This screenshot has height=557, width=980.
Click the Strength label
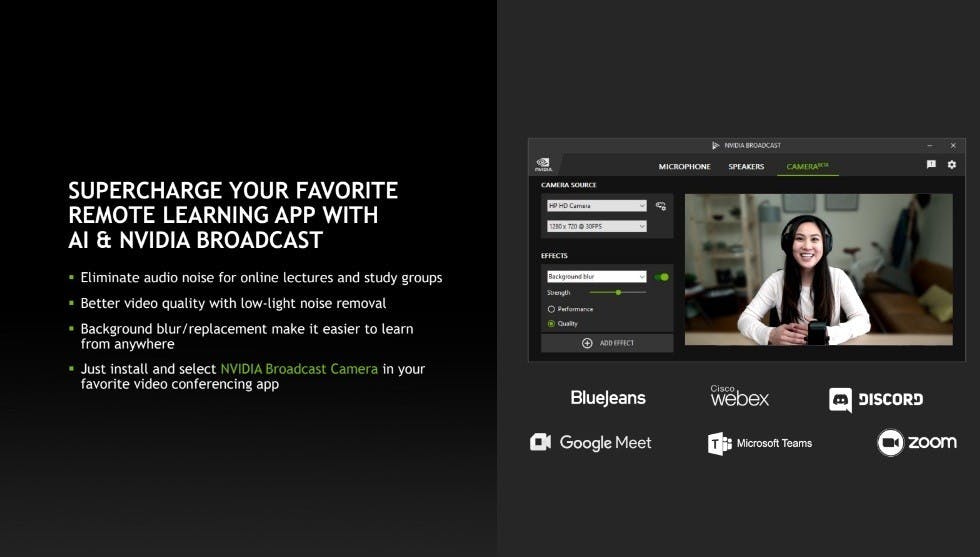558,293
